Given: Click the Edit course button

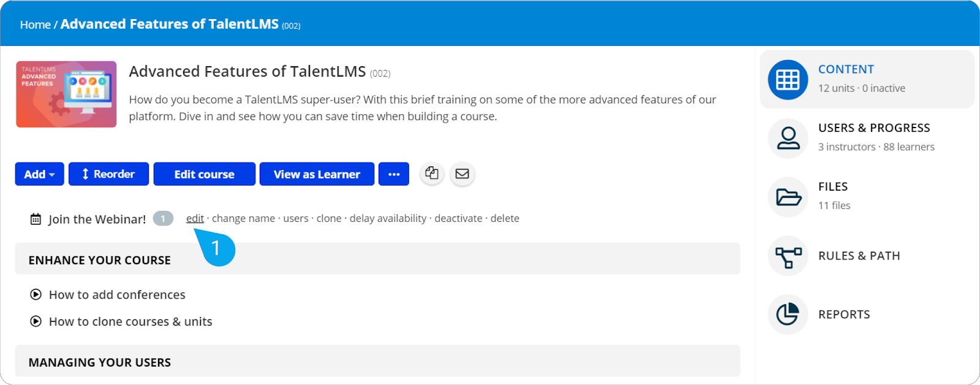Looking at the screenshot, I should tap(204, 174).
